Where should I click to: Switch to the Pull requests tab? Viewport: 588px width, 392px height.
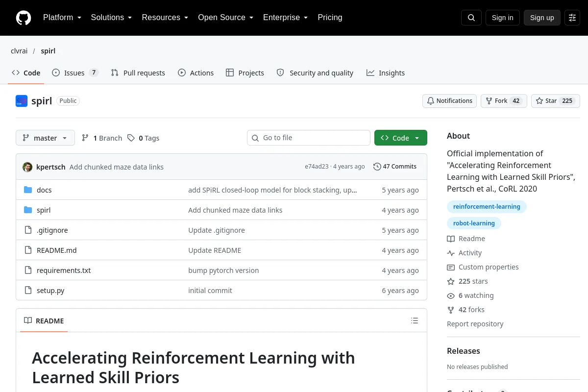pyautogui.click(x=138, y=73)
